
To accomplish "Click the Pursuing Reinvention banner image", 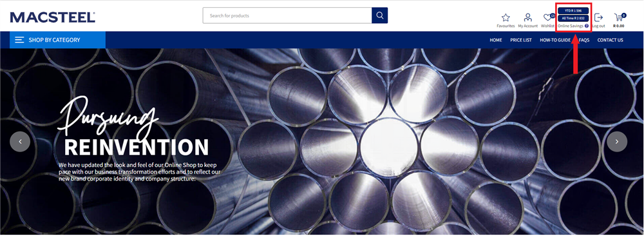I will point(322,141).
